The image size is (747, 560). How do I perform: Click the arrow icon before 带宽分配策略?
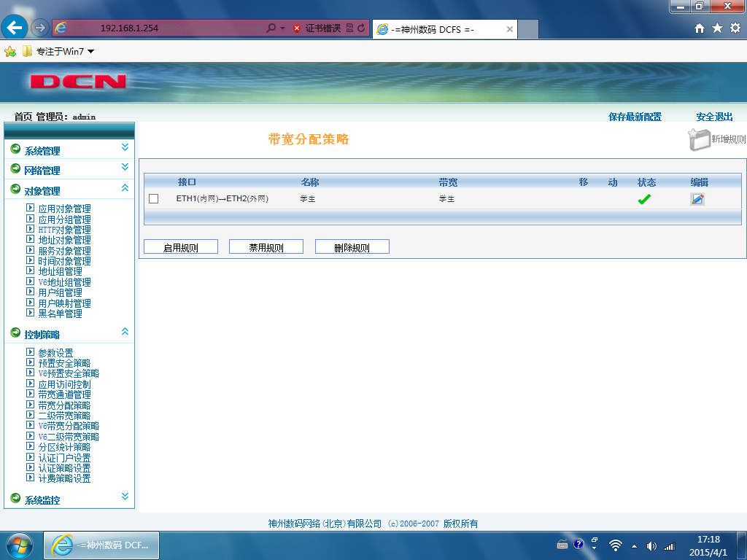(30, 404)
